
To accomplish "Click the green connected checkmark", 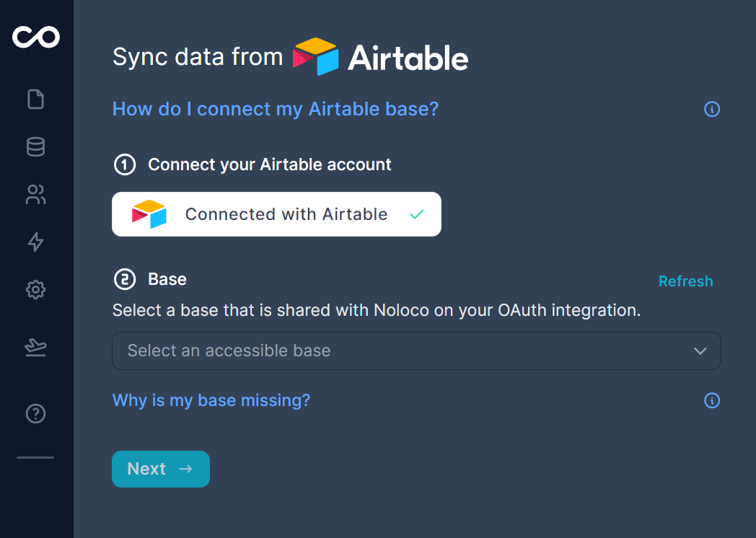I will coord(416,214).
